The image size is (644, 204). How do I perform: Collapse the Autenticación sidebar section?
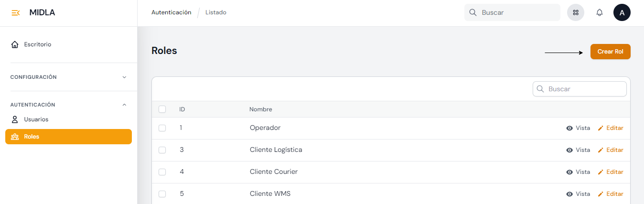pyautogui.click(x=124, y=105)
